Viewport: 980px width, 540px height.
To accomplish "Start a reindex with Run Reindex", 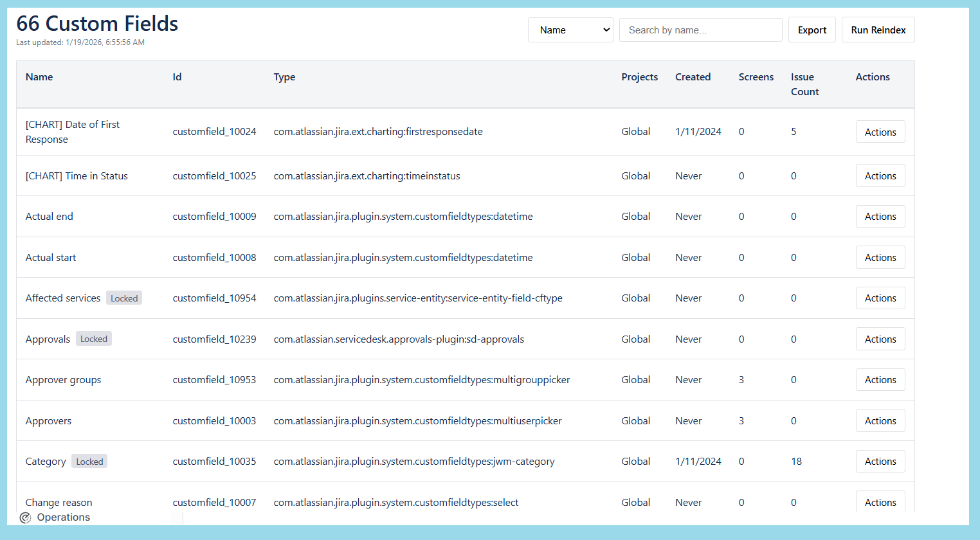I will [878, 30].
